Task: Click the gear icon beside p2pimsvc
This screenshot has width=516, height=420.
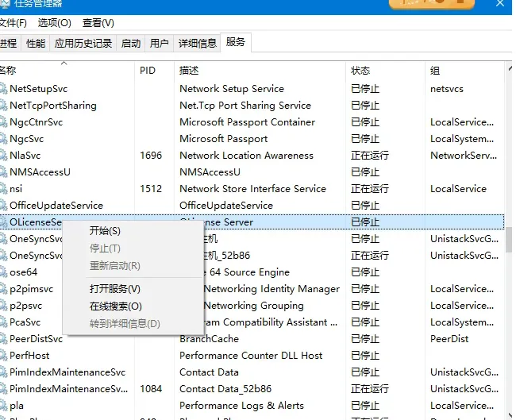Action: point(3,289)
